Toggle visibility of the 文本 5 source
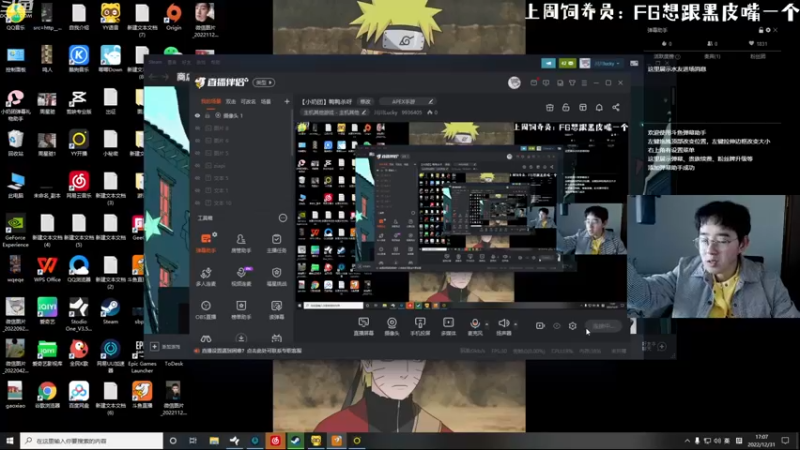The image size is (800, 450). (197, 178)
